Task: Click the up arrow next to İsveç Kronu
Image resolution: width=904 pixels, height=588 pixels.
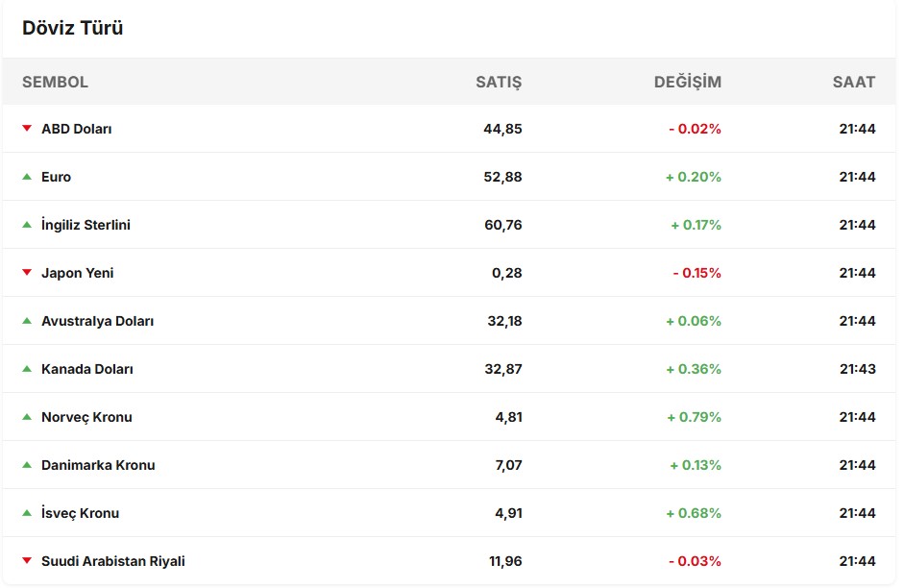Action: coord(27,512)
